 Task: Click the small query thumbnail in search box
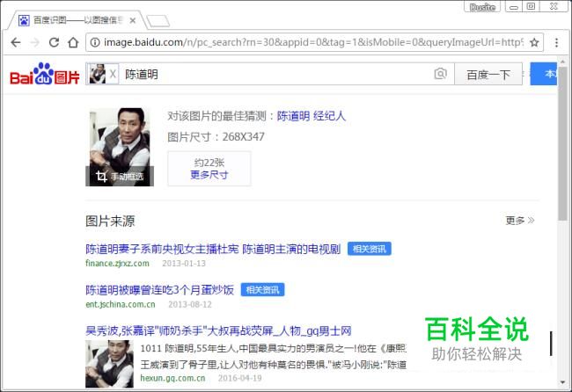click(98, 74)
